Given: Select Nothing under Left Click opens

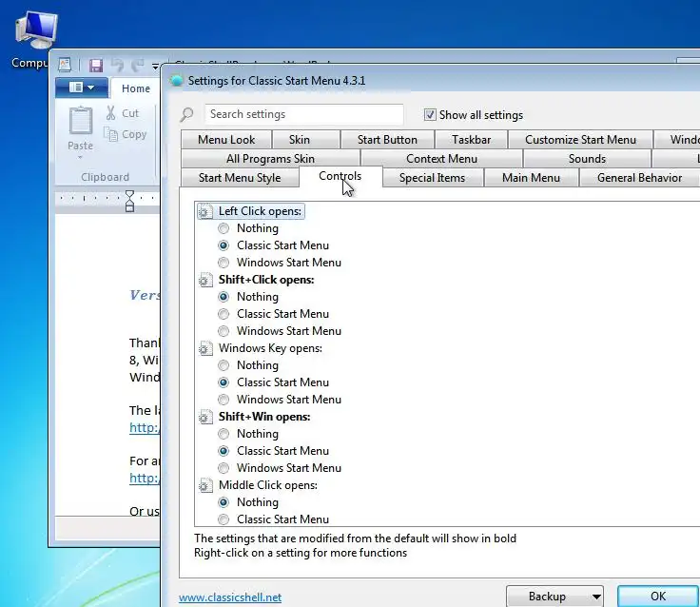Looking at the screenshot, I should [224, 228].
